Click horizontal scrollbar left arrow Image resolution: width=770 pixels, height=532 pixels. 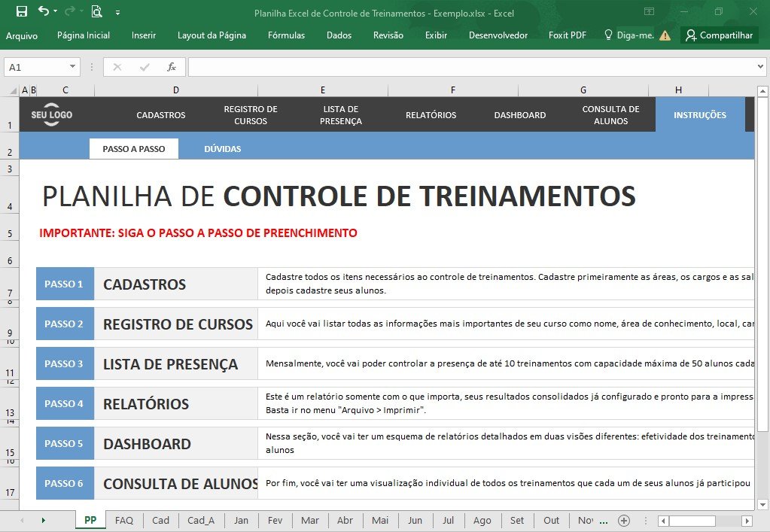click(663, 521)
